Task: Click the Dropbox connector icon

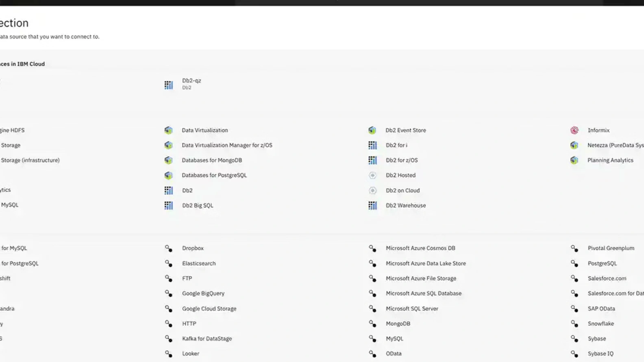Action: [x=168, y=248]
